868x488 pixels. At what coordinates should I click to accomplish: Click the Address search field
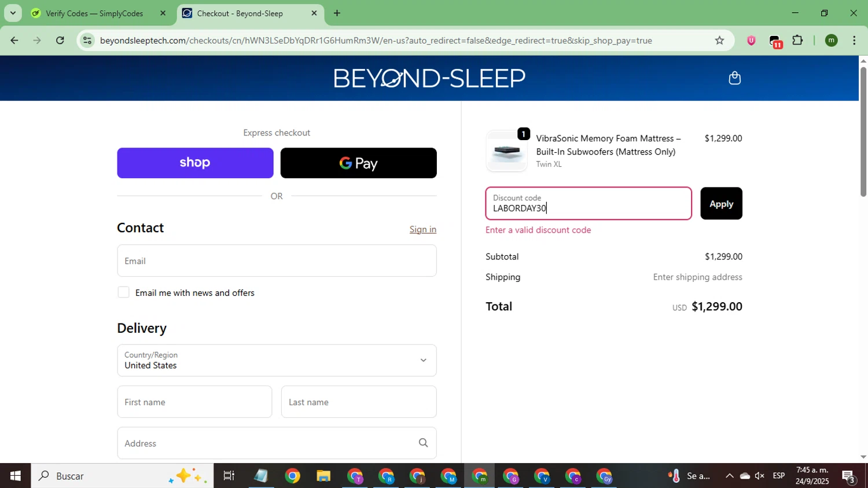(277, 443)
